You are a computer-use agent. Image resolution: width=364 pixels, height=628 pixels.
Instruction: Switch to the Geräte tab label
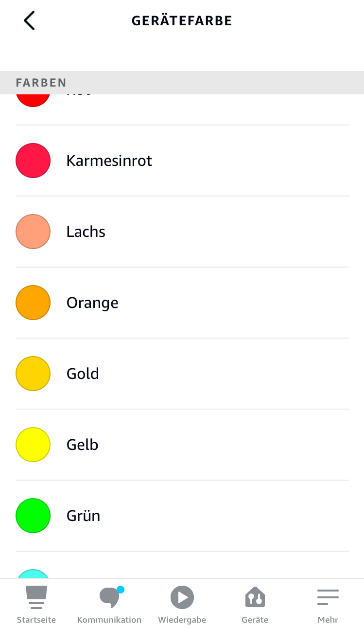[x=255, y=620]
